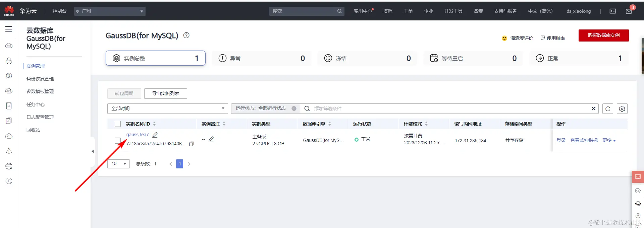Click the globe icon in left rail
This screenshot has height=228, width=644.
[9, 166]
